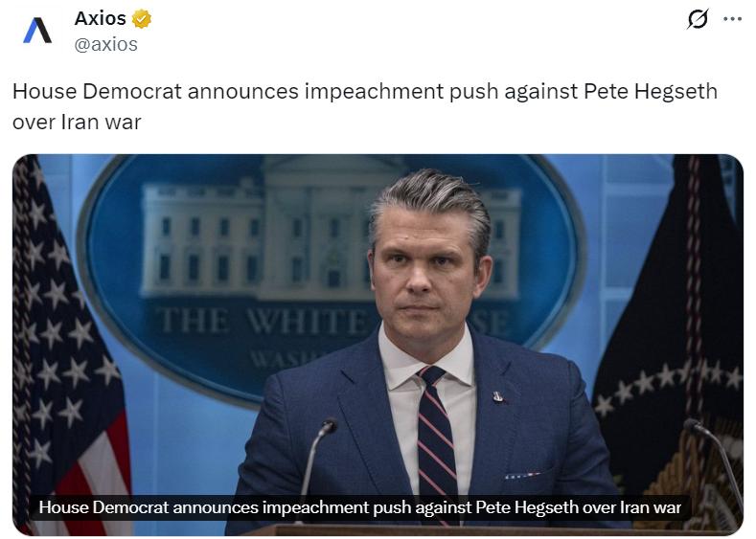
Task: Click 'Pete Hegseth' in the tweet text
Action: (651, 92)
